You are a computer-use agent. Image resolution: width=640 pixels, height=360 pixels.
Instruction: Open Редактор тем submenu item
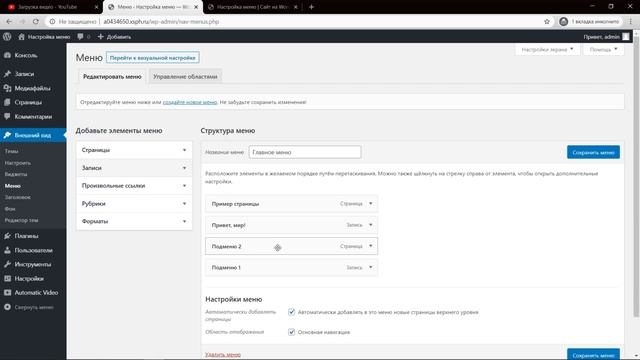[21, 220]
